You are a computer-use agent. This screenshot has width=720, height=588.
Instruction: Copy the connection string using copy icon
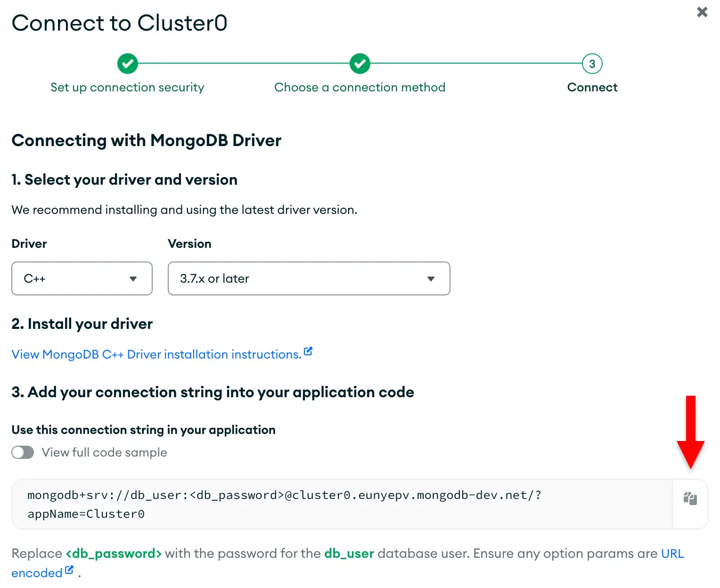click(x=689, y=498)
